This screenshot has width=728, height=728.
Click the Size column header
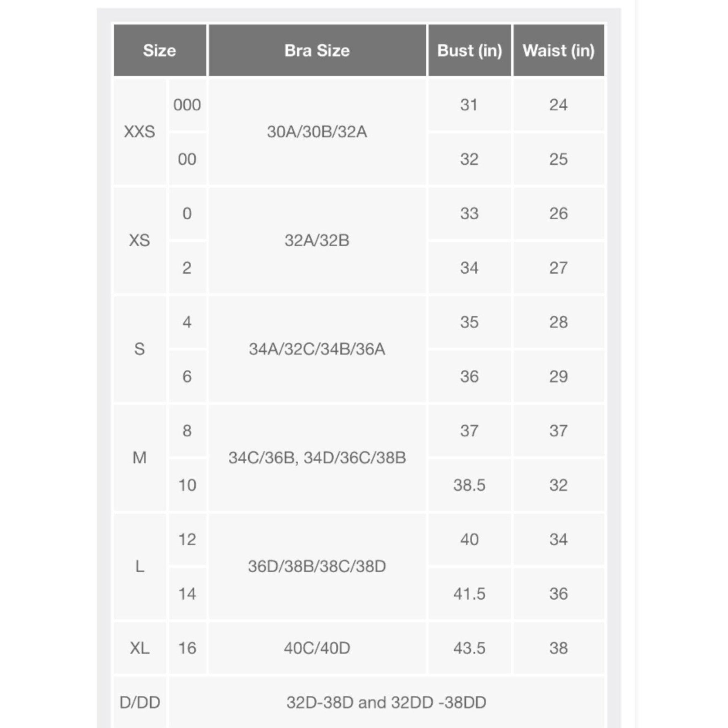pos(160,50)
